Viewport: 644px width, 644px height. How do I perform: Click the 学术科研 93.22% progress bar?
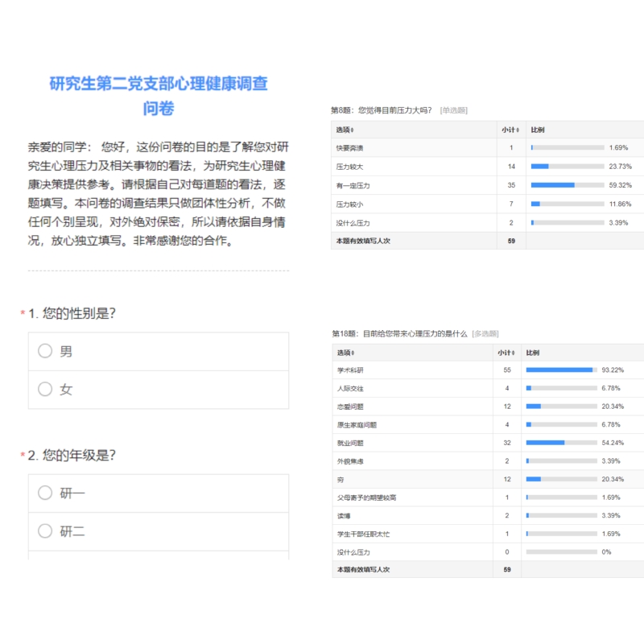click(x=561, y=369)
